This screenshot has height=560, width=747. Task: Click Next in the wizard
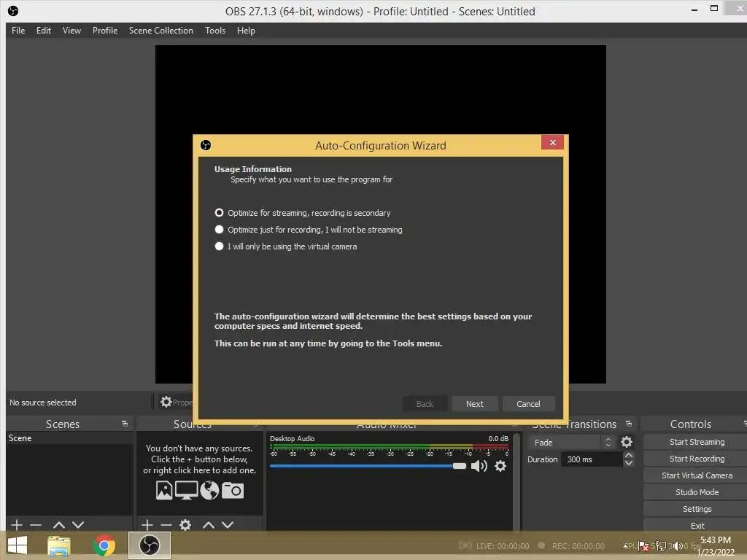pyautogui.click(x=474, y=404)
